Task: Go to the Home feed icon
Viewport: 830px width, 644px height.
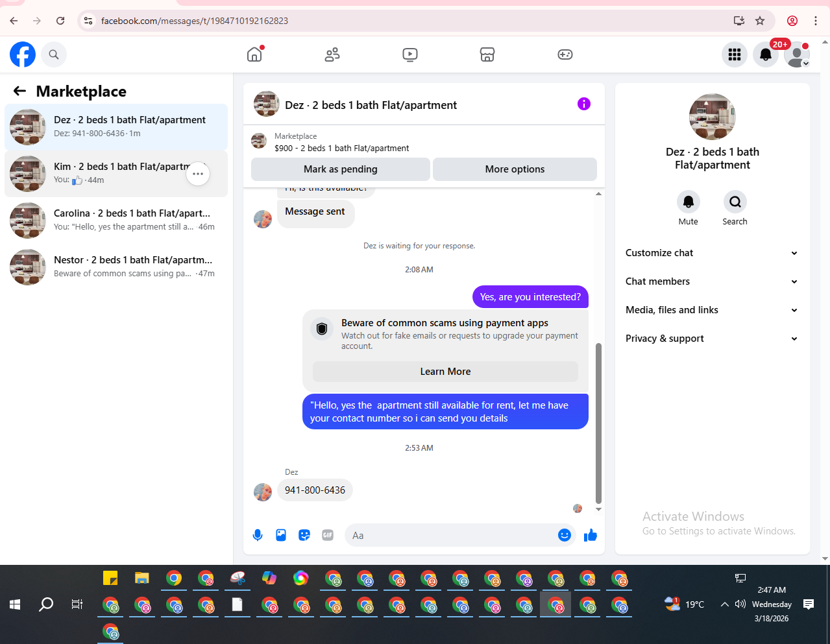Action: (254, 54)
